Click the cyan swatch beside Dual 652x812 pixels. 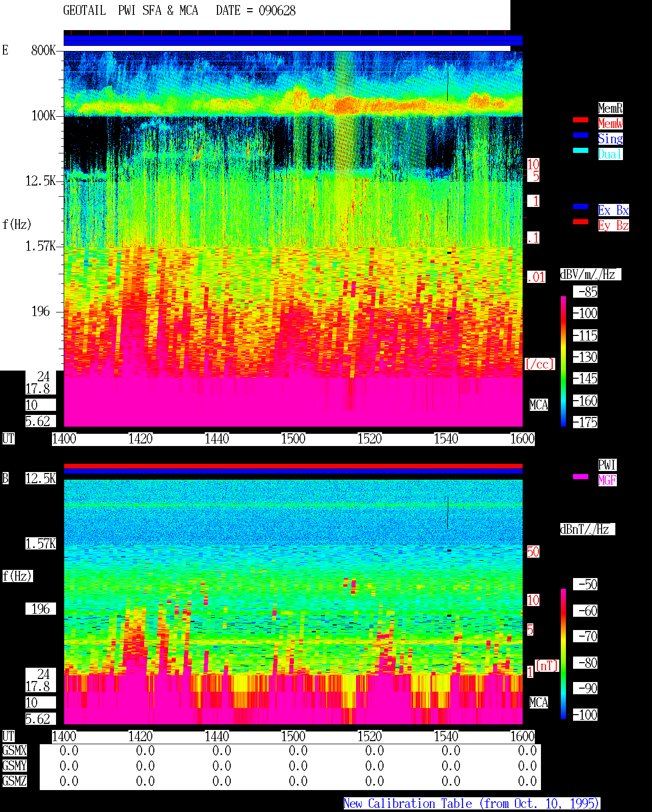click(x=581, y=150)
